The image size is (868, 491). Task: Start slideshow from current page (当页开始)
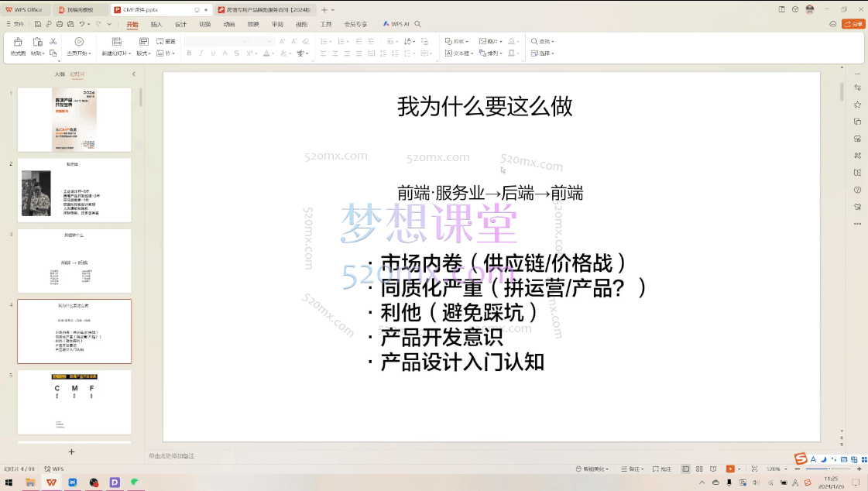[x=80, y=46]
